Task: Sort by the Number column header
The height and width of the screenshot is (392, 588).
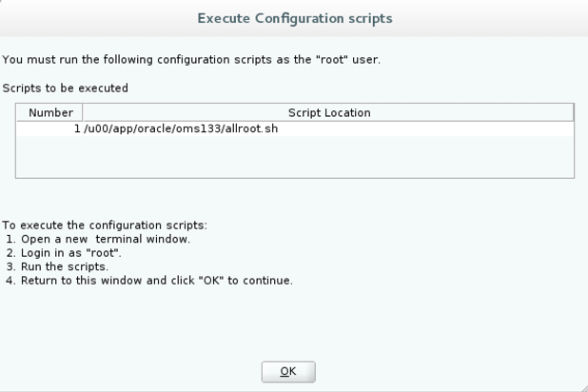Action: tap(49, 112)
